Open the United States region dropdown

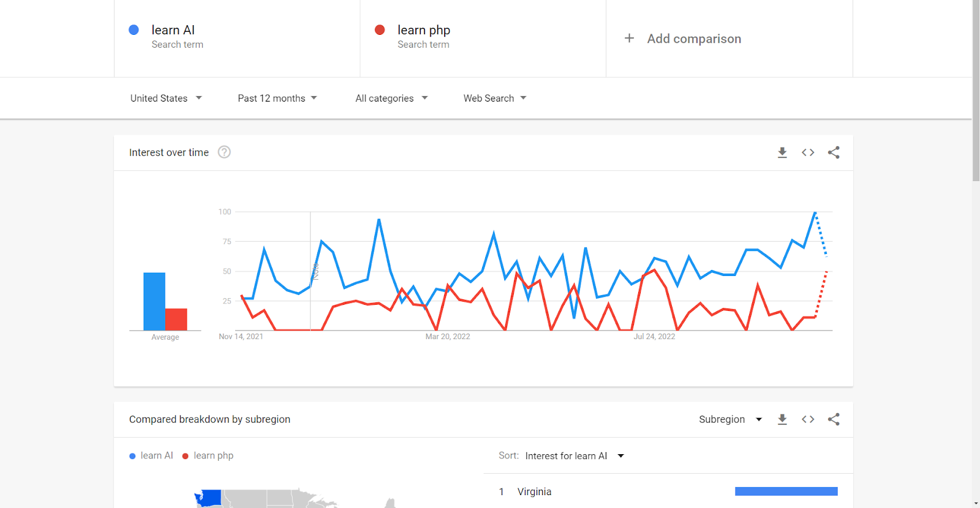pos(166,98)
